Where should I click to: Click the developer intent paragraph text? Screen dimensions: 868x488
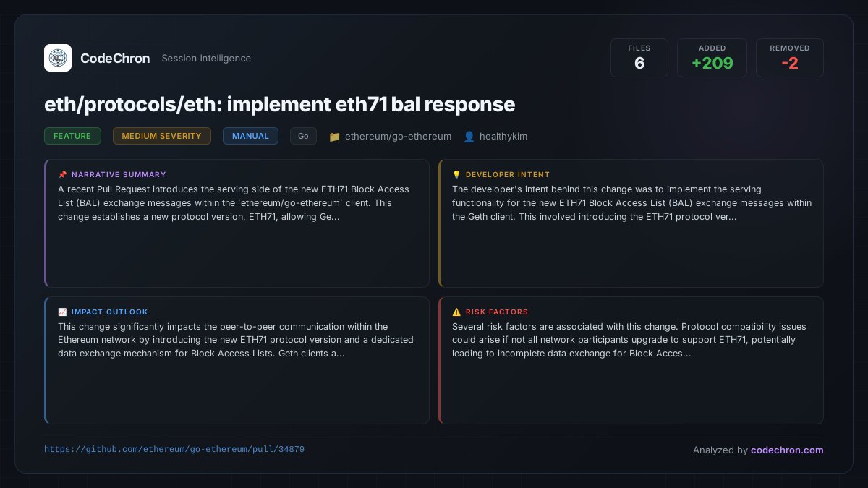(x=632, y=203)
